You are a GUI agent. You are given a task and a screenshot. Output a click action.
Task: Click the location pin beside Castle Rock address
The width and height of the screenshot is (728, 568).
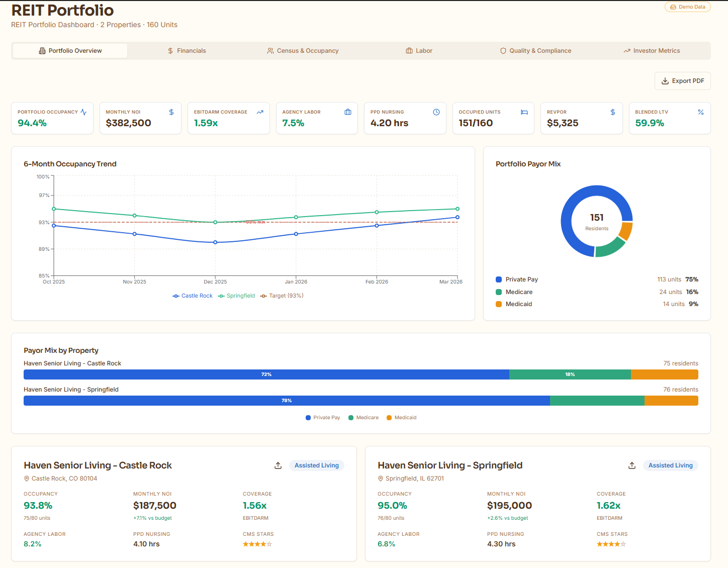[27, 478]
